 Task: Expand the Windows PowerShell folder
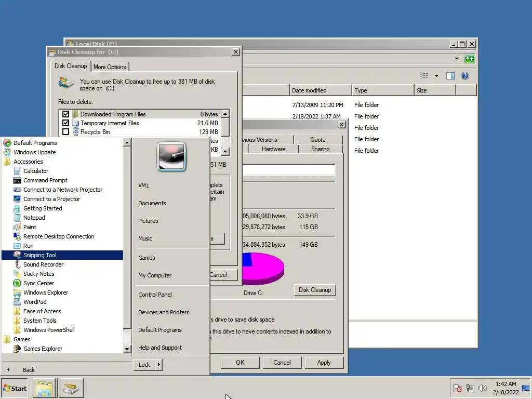pyautogui.click(x=63, y=330)
